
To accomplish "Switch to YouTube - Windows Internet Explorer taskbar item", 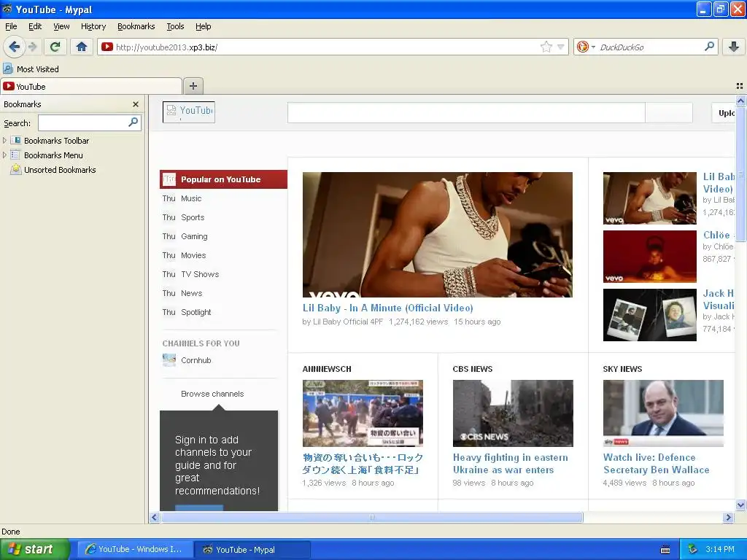I will pyautogui.click(x=135, y=549).
